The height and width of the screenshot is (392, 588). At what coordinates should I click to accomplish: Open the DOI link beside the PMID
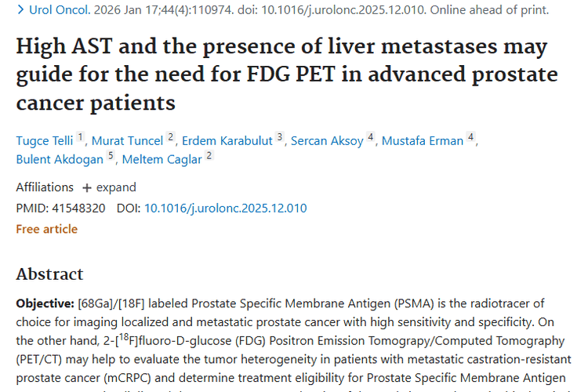coord(225,209)
